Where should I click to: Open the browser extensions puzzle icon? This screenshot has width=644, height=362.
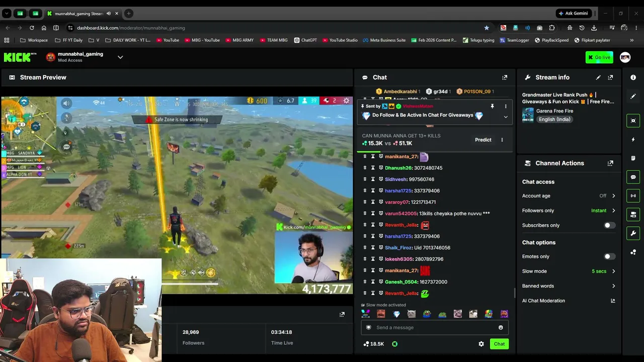[552, 28]
